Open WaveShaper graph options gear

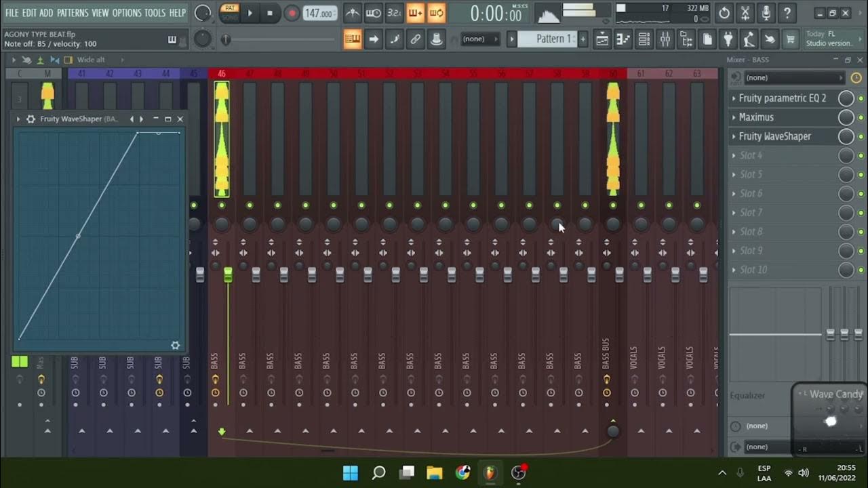[176, 345]
